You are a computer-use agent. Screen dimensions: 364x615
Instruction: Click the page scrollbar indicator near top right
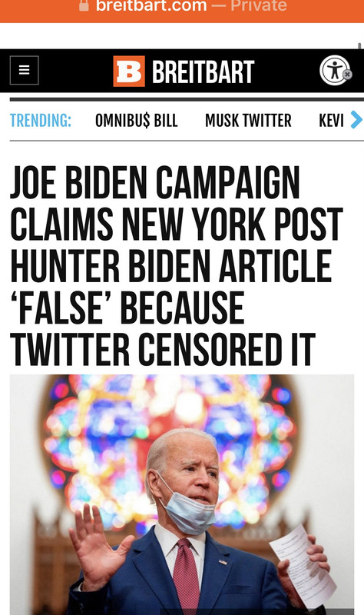tap(359, 46)
